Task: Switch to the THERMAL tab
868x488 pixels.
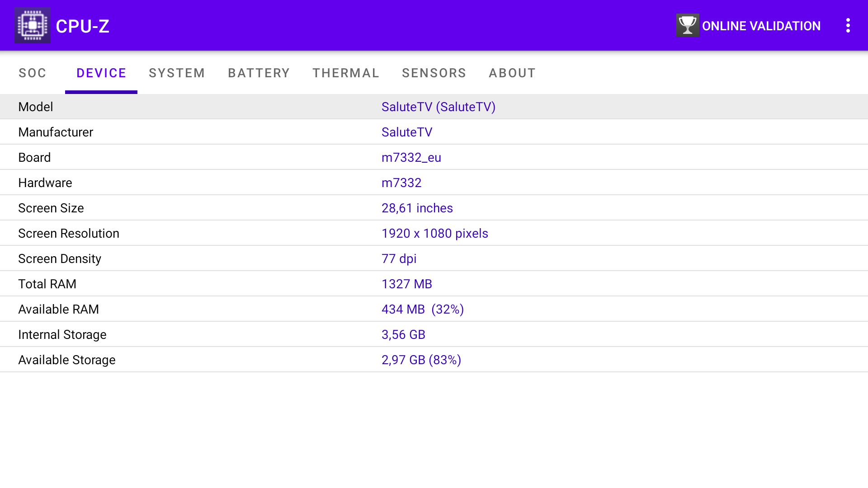Action: pyautogui.click(x=346, y=73)
